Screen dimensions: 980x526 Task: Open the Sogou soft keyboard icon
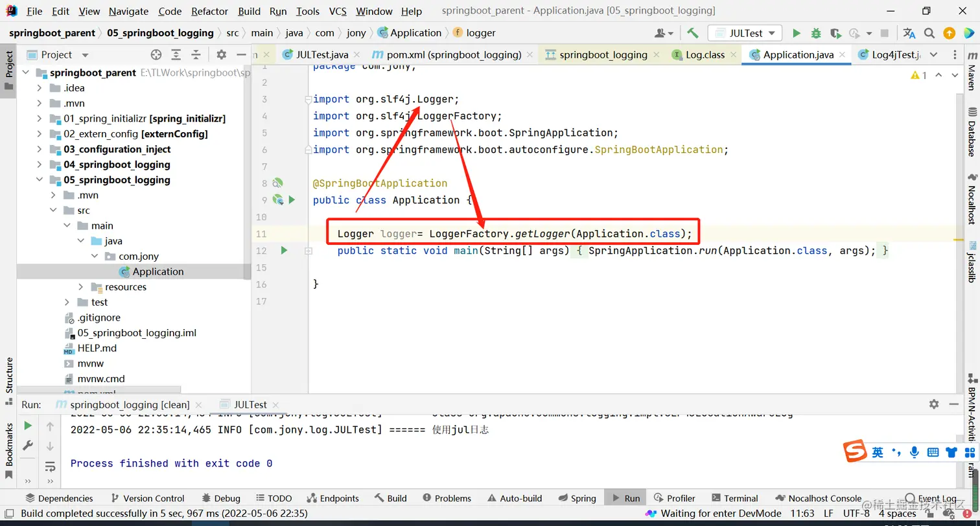tap(933, 452)
